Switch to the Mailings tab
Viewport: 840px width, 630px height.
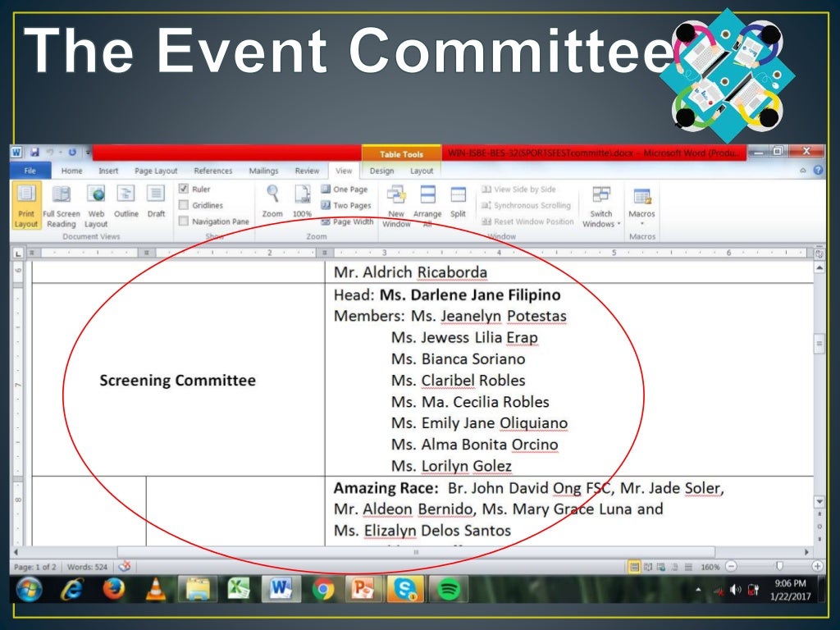coord(263,171)
